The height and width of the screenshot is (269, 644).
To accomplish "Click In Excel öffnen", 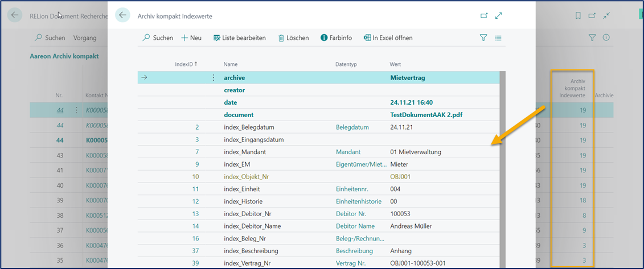I will (388, 38).
